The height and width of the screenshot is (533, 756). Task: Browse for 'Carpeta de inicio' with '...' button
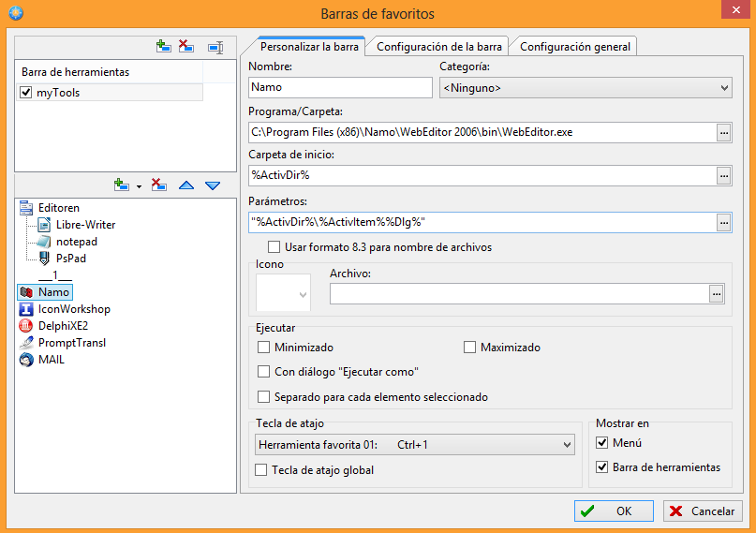[724, 176]
